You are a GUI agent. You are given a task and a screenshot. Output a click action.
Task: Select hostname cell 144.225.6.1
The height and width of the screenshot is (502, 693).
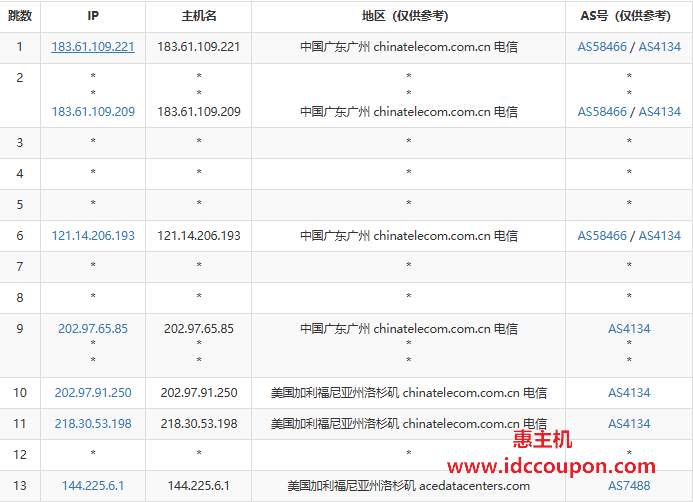point(199,486)
